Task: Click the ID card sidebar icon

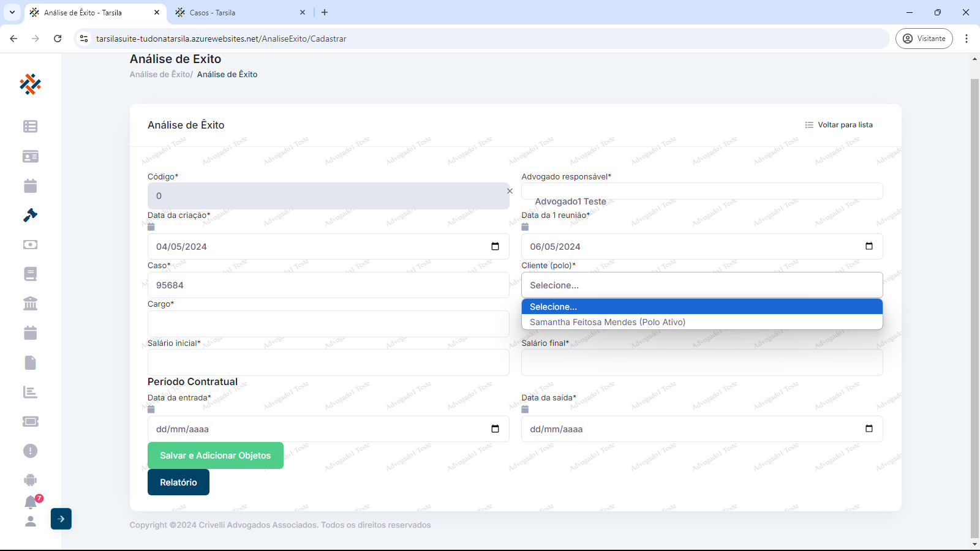Action: (x=30, y=156)
